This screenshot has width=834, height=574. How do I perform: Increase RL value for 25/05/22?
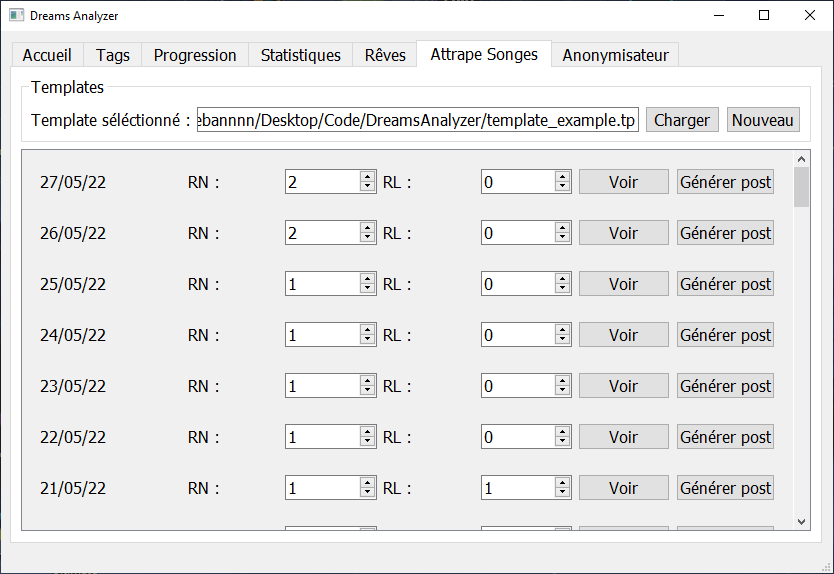(563, 279)
